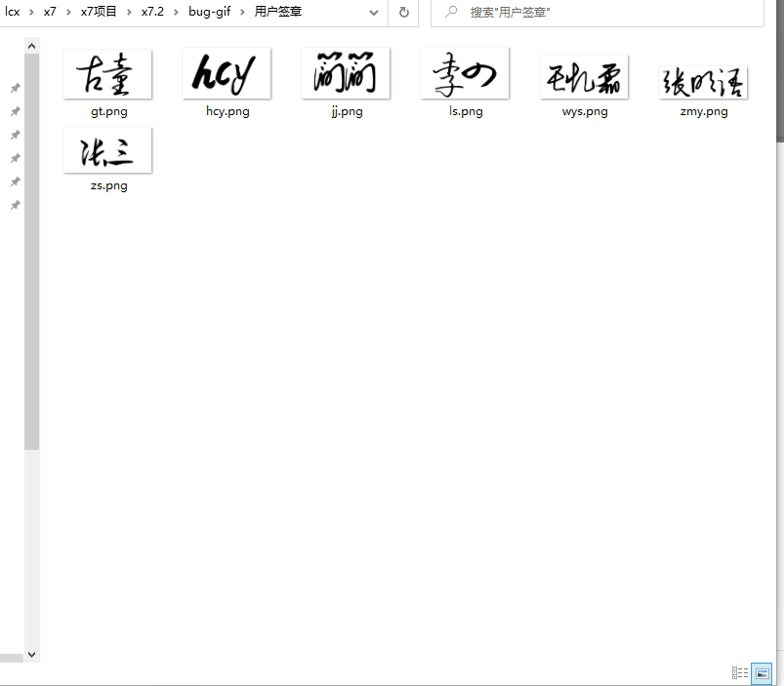The height and width of the screenshot is (686, 784).
Task: Select the zmy.png signature thumbnail
Action: point(703,82)
